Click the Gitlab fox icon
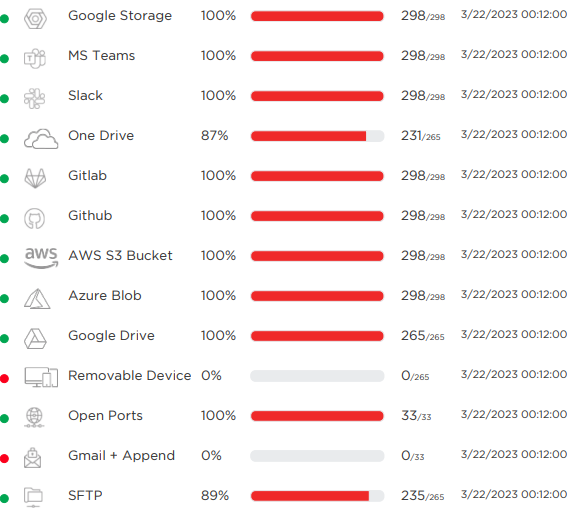 [35, 178]
